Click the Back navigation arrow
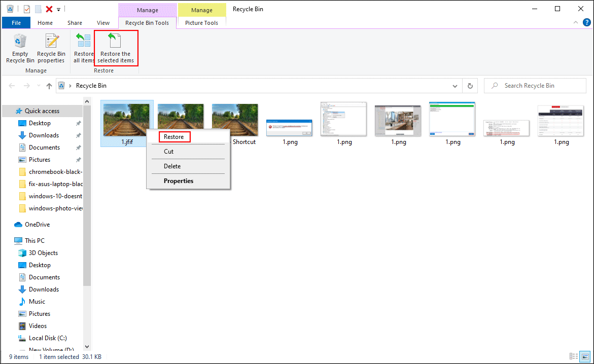 point(12,86)
